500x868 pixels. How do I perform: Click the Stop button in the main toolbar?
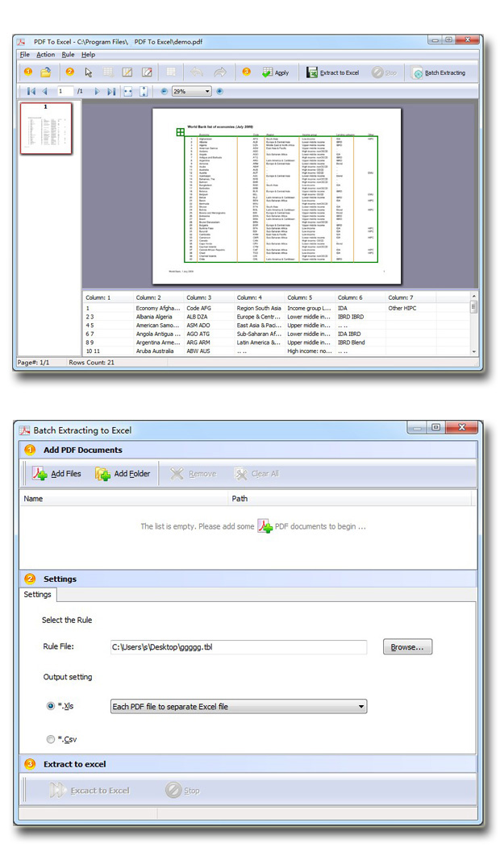385,73
